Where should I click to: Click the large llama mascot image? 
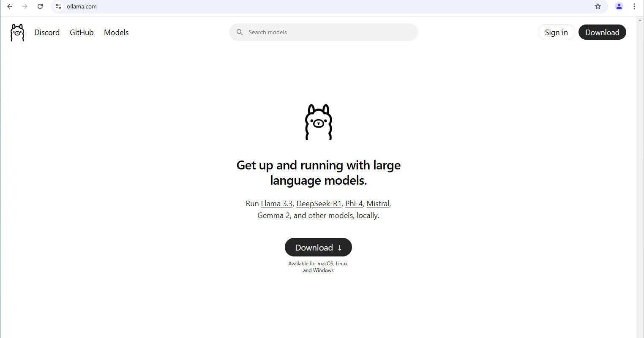click(319, 122)
